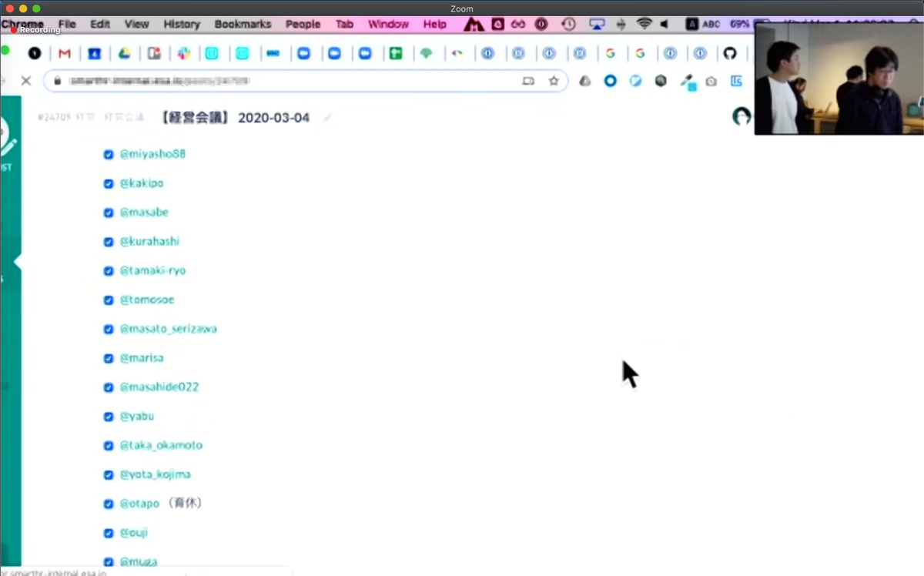Open the Gmail pinned tab
This screenshot has width=924, height=576.
(x=65, y=54)
